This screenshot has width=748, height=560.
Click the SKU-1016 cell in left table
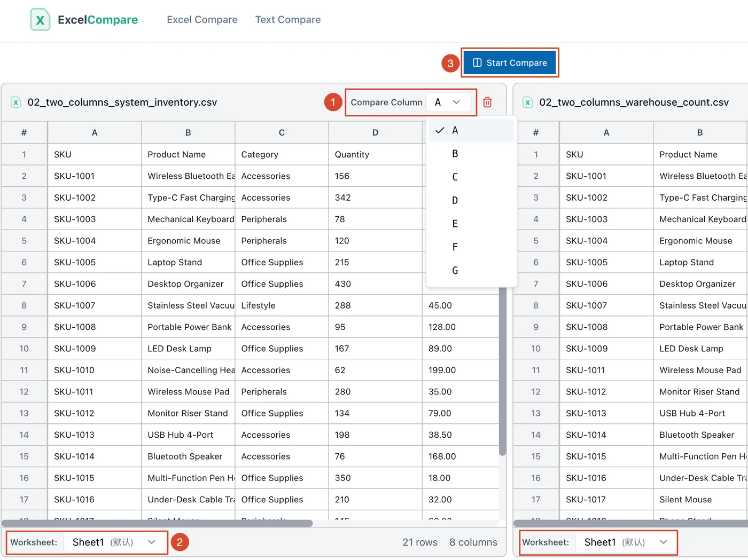[95, 500]
